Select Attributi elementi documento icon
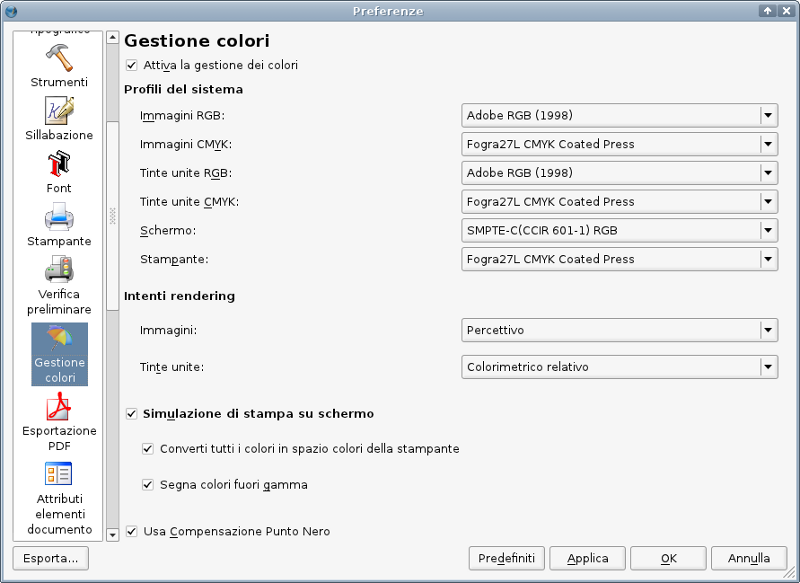Viewport: 800px width, 583px height. click(59, 475)
